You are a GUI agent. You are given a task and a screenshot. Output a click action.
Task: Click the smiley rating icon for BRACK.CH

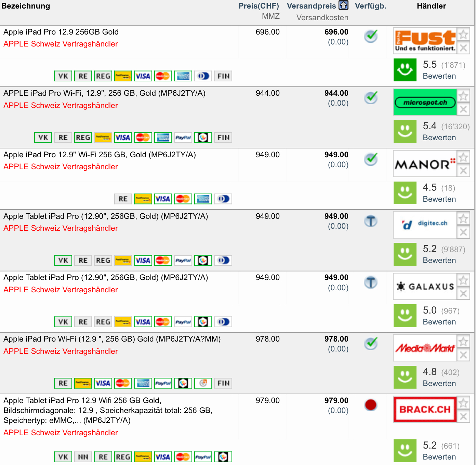click(x=405, y=451)
